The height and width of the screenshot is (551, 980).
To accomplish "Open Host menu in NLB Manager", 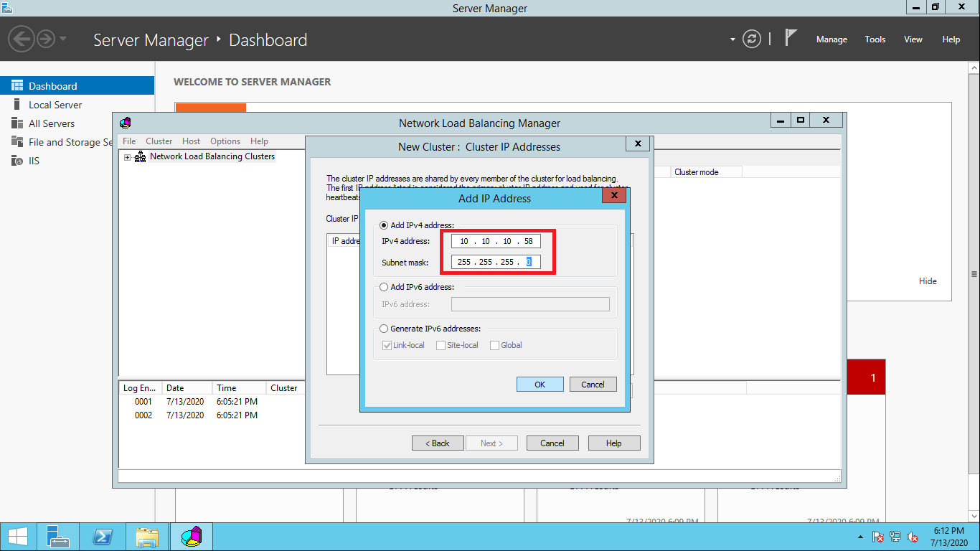I will coord(192,141).
